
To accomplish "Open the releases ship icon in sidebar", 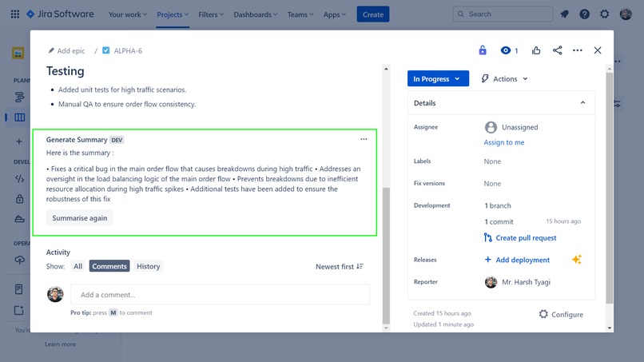I will (19, 219).
